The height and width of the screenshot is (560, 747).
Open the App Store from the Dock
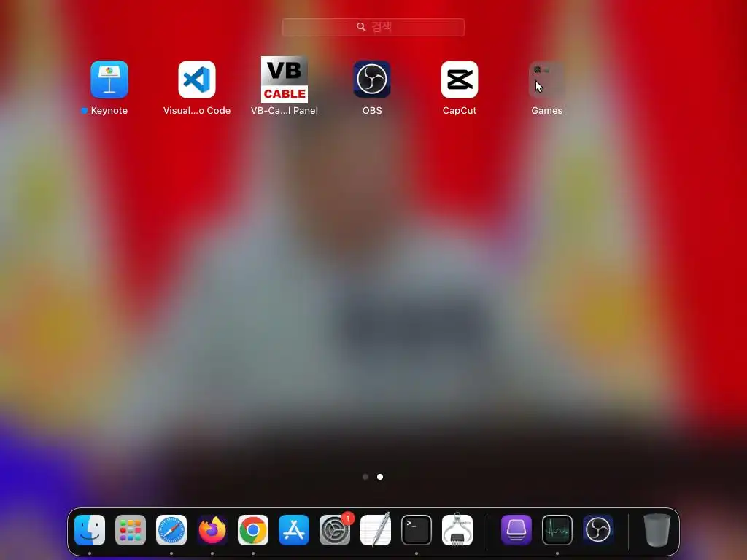[294, 530]
